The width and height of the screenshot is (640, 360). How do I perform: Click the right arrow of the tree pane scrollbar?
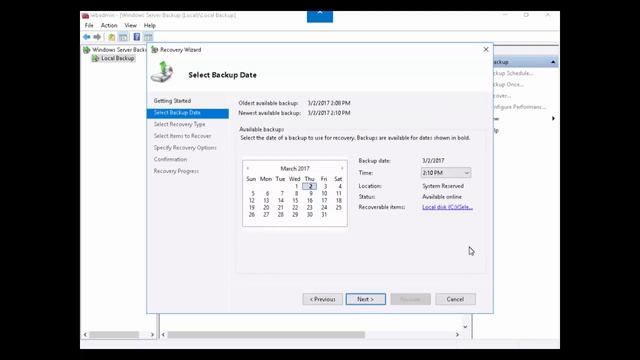coord(152,335)
